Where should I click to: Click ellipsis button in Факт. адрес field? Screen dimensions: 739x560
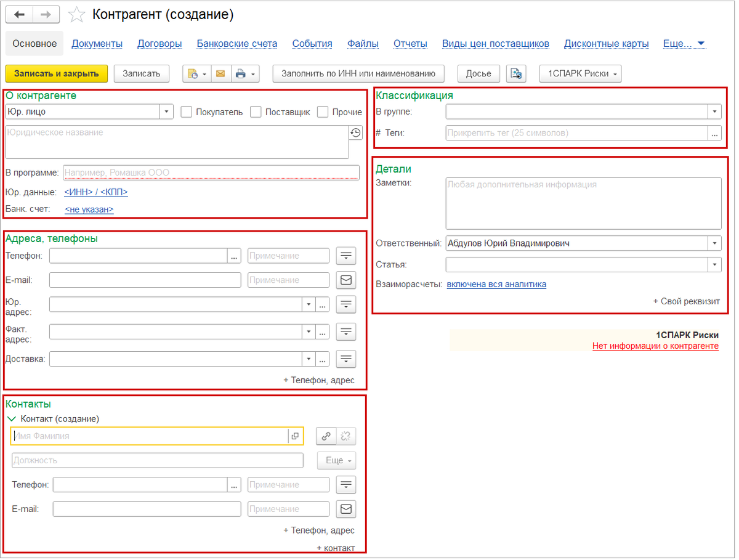323,331
